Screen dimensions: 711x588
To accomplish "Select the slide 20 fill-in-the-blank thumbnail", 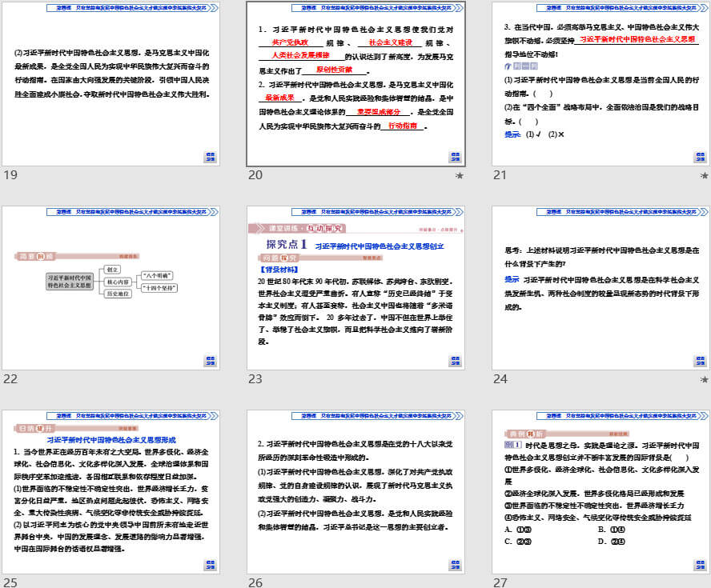I will (356, 84).
